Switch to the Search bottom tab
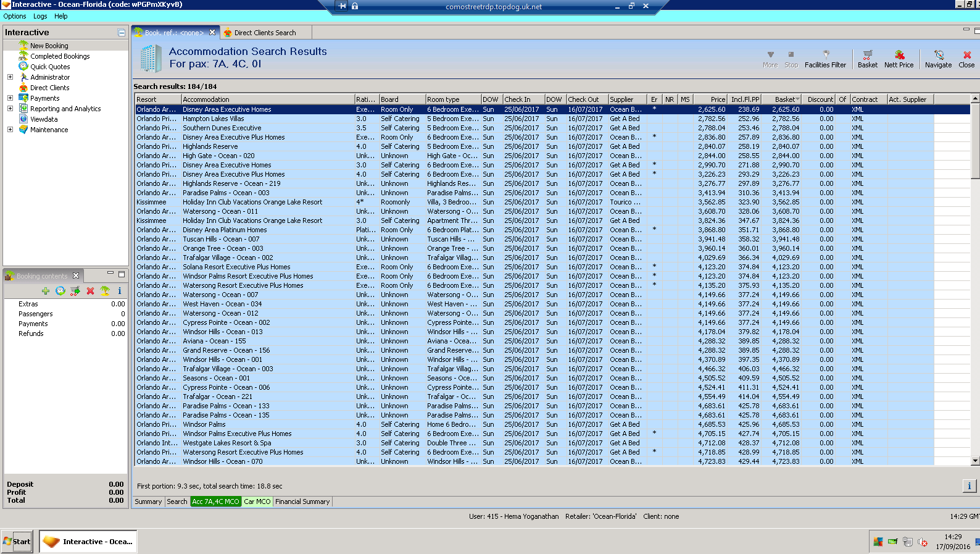 177,502
